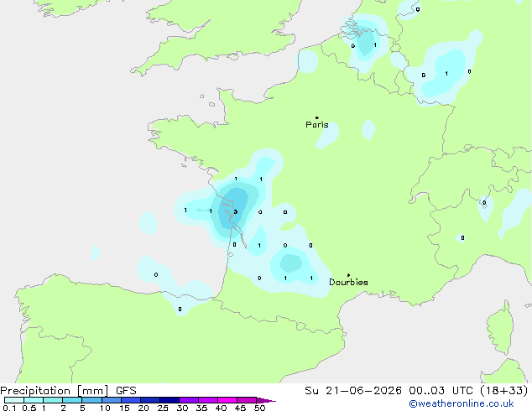Click the weatheronline.co.uk copyright link
This screenshot has height=411, width=532.
(x=462, y=403)
